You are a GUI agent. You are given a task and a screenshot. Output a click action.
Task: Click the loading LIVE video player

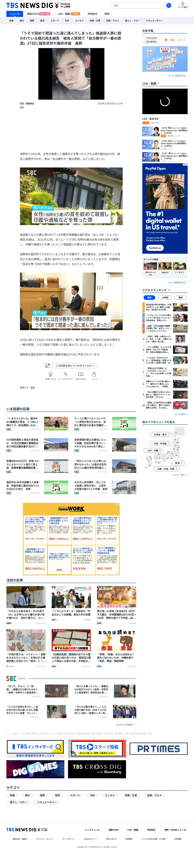click(x=165, y=101)
